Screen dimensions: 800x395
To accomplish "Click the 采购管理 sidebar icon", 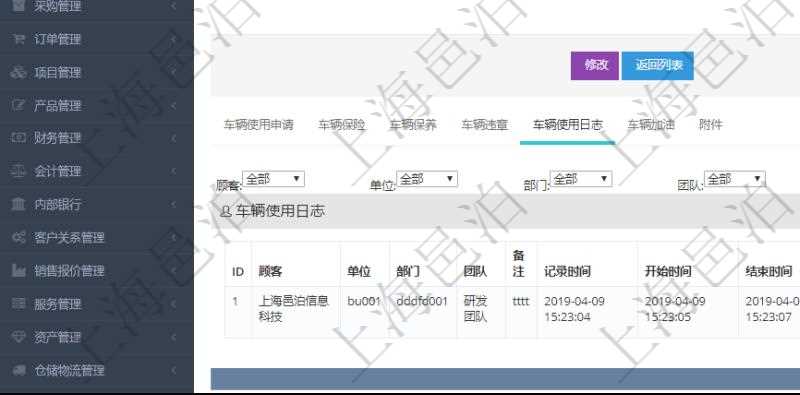I will [19, 6].
